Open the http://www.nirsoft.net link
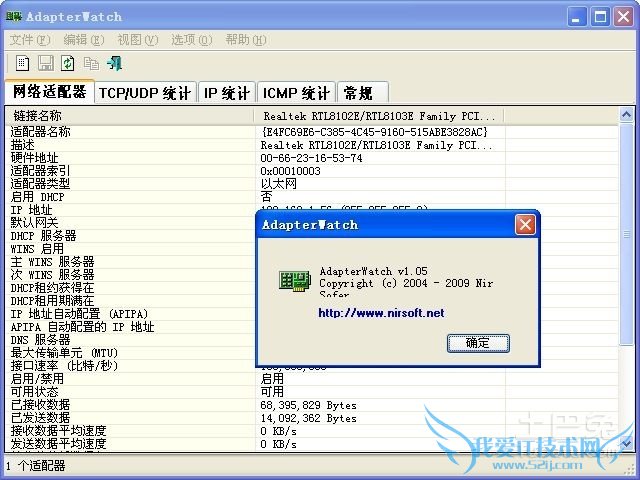The width and height of the screenshot is (640, 480). (x=381, y=313)
